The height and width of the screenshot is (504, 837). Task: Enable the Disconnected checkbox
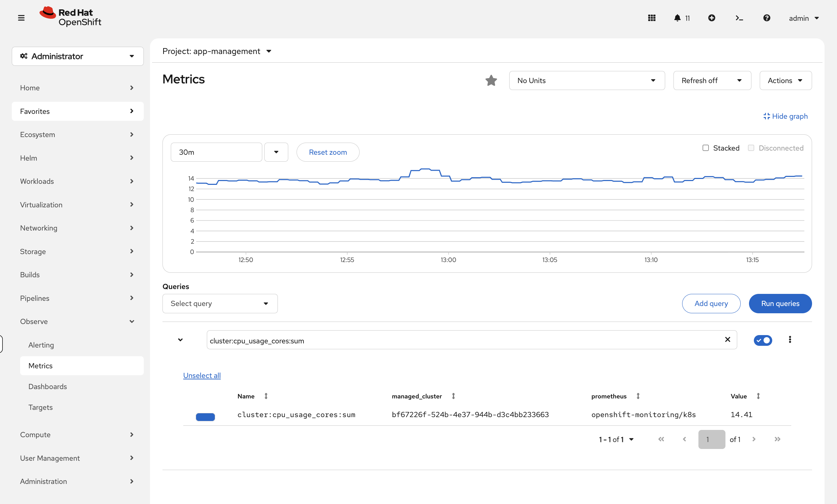tap(751, 148)
